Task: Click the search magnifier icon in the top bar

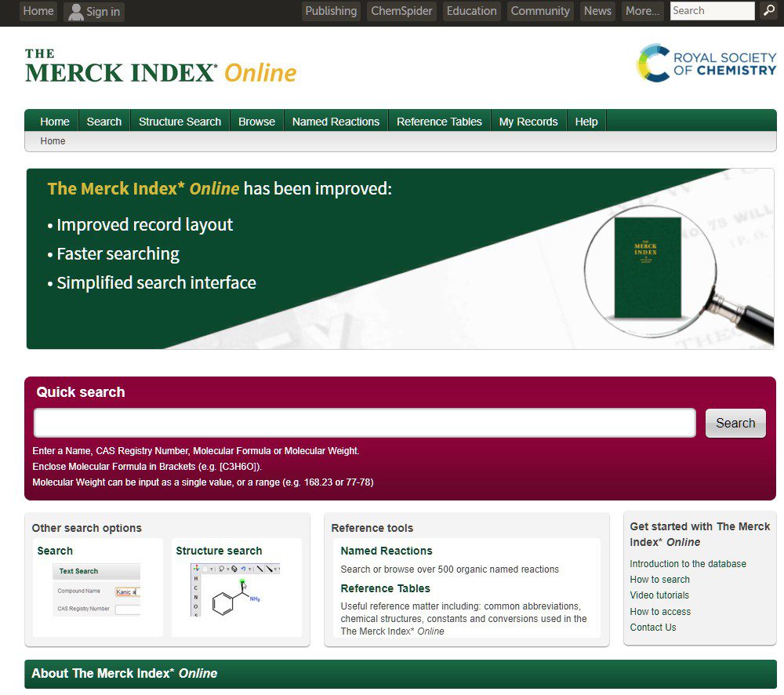Action: (768, 11)
